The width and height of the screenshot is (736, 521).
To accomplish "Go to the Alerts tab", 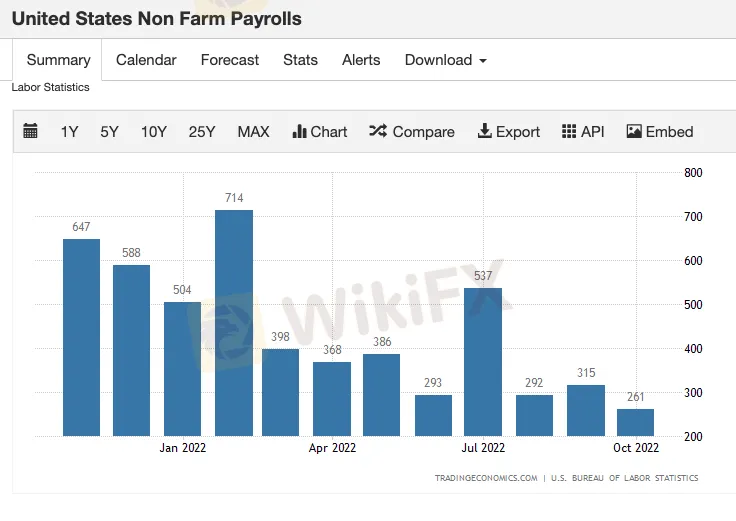I will click(361, 60).
